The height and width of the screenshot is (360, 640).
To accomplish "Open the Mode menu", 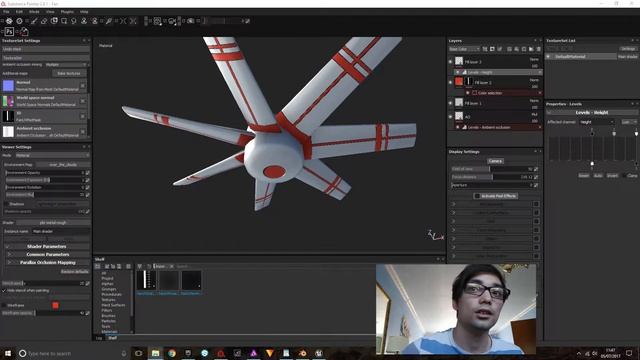I will 34,12.
